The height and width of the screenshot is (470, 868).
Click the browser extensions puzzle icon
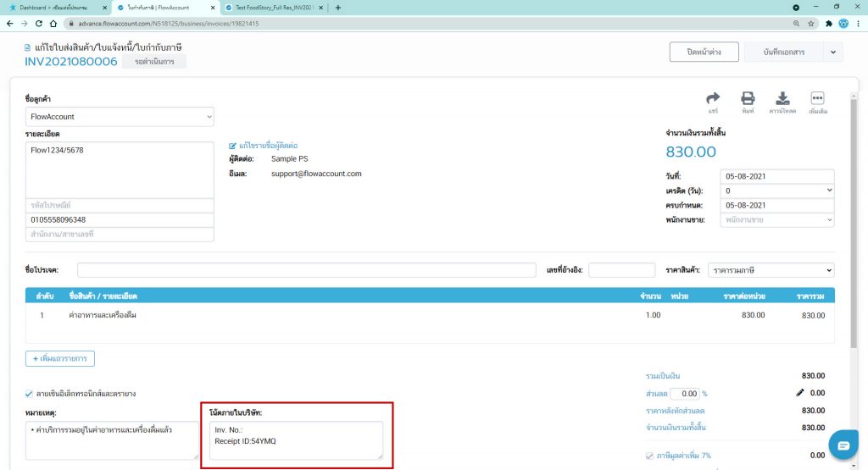pyautogui.click(x=829, y=23)
